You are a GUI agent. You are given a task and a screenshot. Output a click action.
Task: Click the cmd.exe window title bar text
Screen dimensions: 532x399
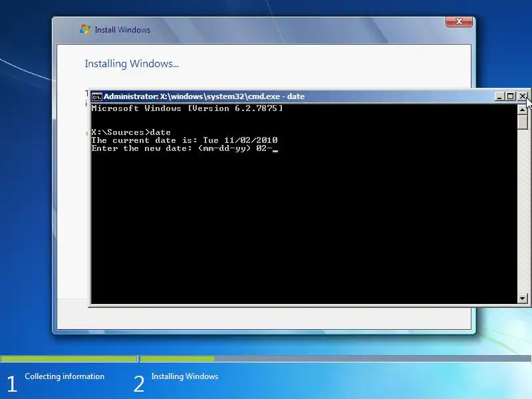point(204,96)
